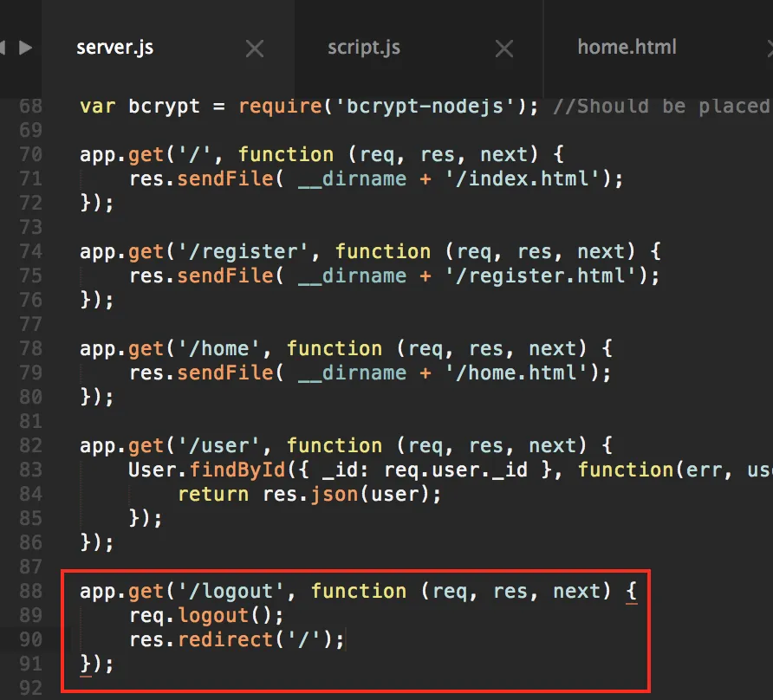Click json method call on line 84
The image size is (773, 700).
335,495
